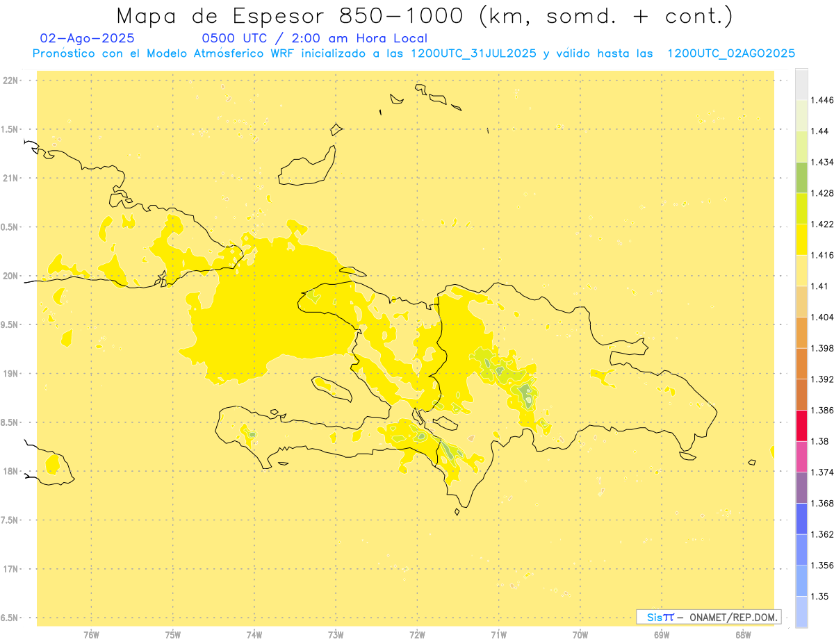Click the legend value 1.434
834x644 pixels.
click(822, 162)
